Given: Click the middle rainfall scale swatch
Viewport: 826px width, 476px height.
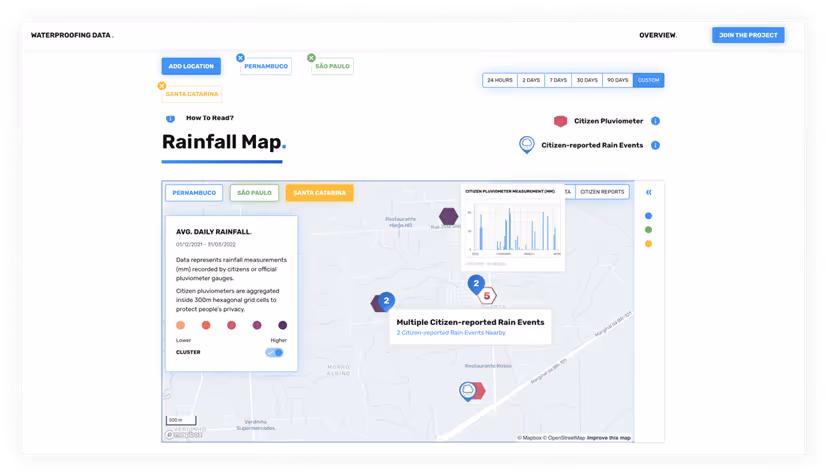Looking at the screenshot, I should [231, 325].
